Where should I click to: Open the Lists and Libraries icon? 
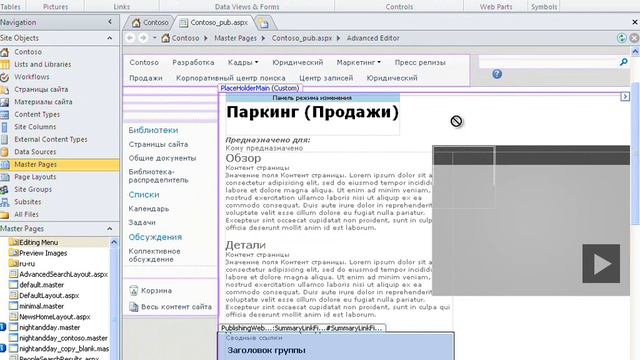[x=4, y=64]
